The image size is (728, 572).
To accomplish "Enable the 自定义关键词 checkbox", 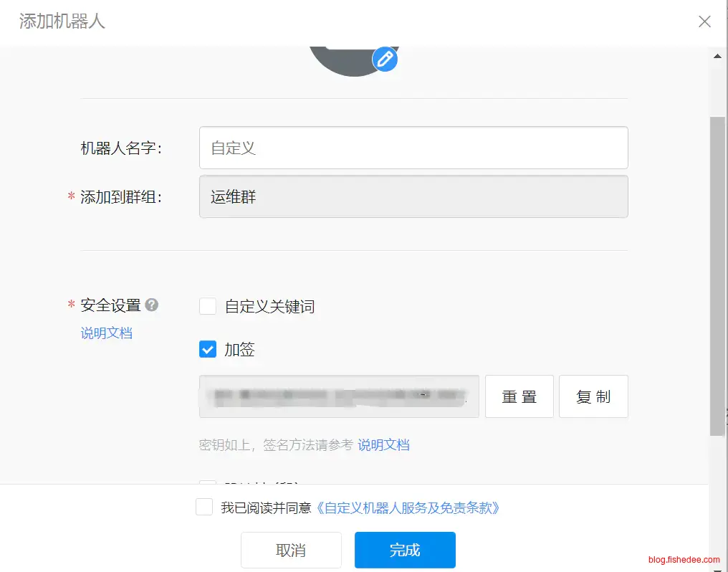I will click(x=208, y=307).
